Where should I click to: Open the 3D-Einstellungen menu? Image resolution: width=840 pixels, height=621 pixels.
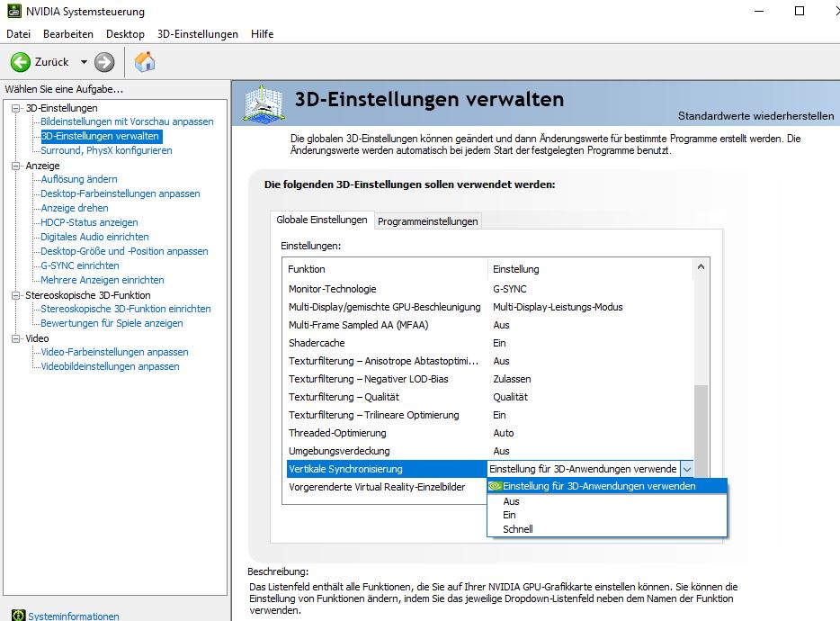tap(198, 34)
